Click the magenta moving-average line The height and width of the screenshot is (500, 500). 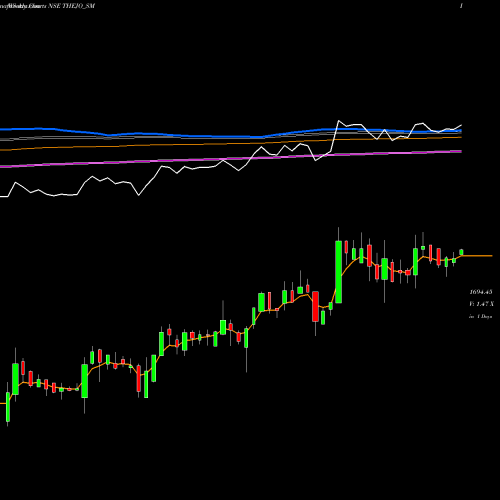click(231, 159)
